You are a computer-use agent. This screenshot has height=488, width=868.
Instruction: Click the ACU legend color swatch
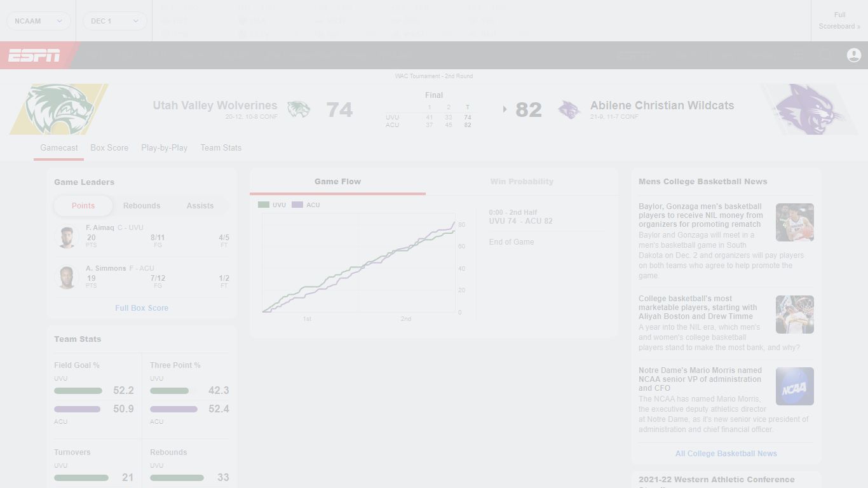click(297, 205)
